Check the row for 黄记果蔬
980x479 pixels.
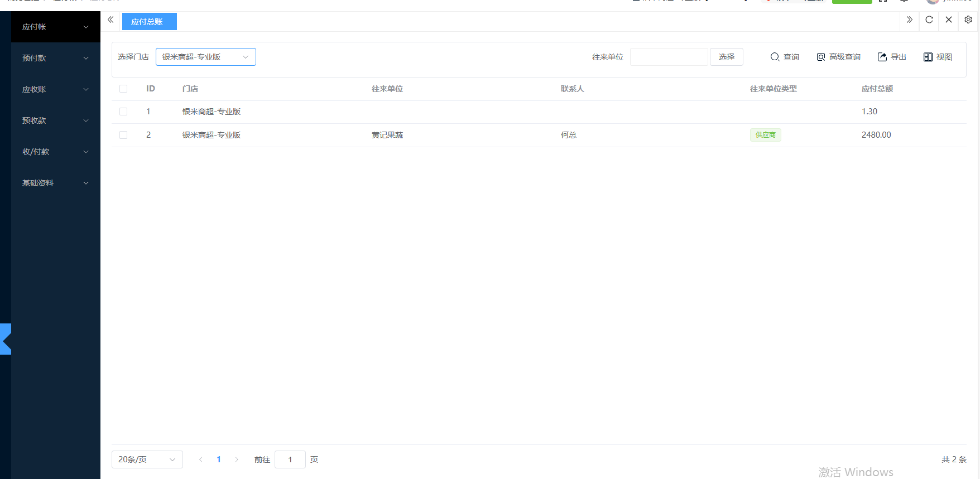(123, 135)
